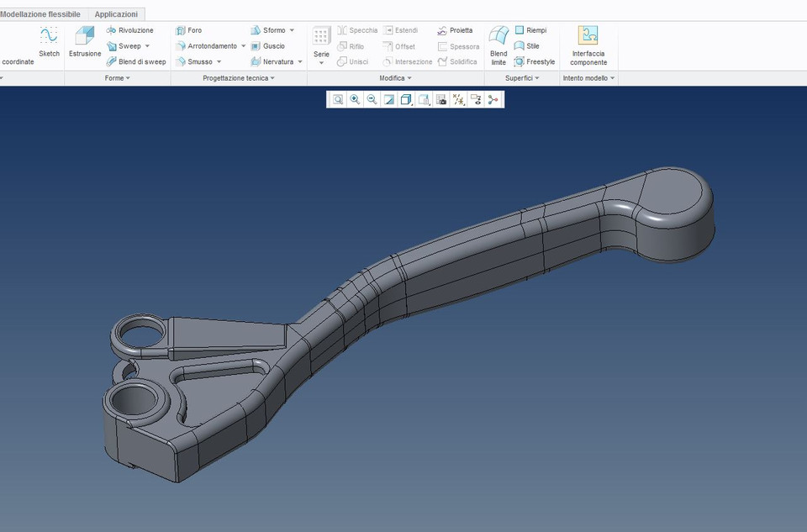The height and width of the screenshot is (532, 807).
Task: Open the Sweep dropdown
Action: tap(148, 45)
